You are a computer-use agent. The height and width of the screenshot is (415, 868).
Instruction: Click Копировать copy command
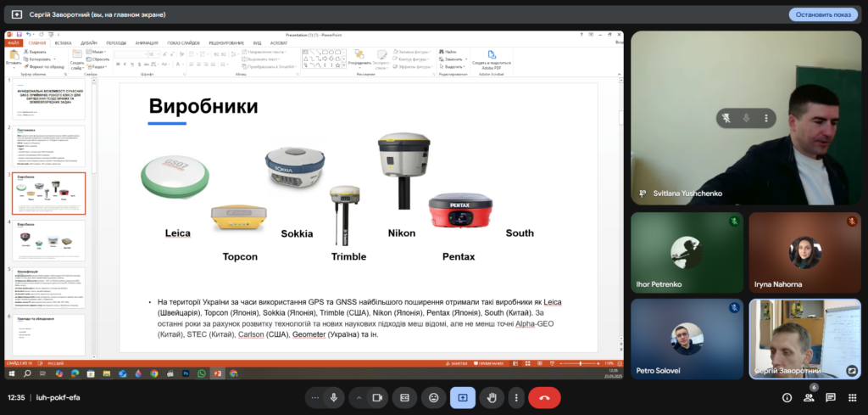39,59
